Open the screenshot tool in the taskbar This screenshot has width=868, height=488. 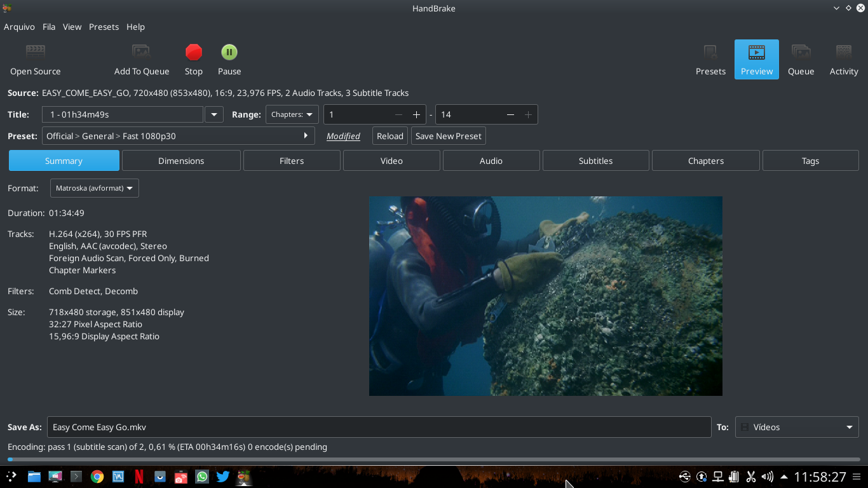pos(55,477)
